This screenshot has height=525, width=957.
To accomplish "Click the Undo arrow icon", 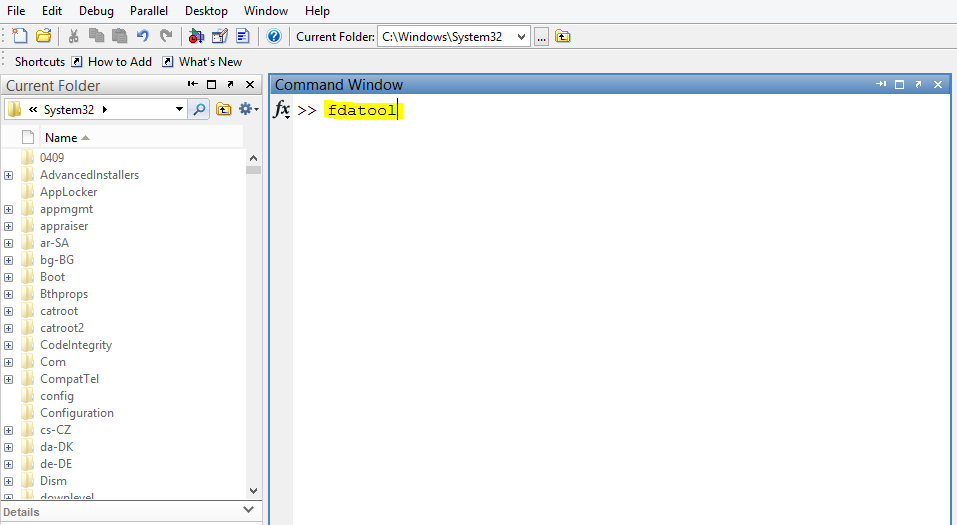I will (143, 36).
